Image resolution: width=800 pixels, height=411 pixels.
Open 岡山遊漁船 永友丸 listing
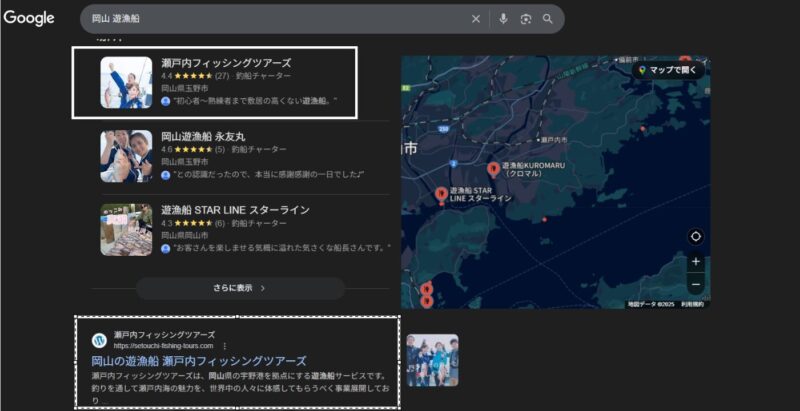203,137
